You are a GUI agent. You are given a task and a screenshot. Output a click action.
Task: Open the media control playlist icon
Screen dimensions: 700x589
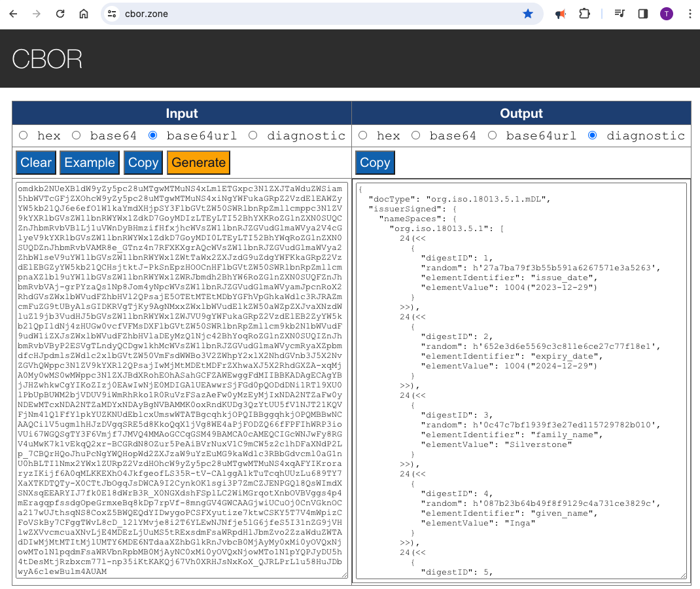click(620, 14)
